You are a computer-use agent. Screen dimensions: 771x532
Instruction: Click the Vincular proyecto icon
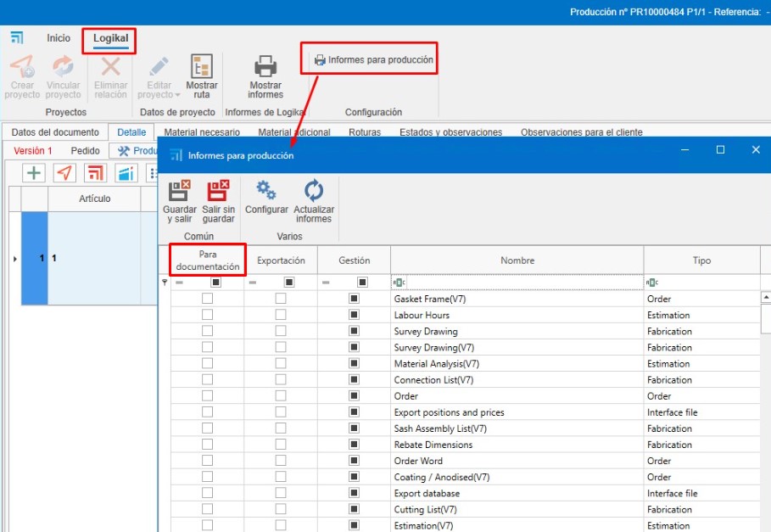pos(63,66)
